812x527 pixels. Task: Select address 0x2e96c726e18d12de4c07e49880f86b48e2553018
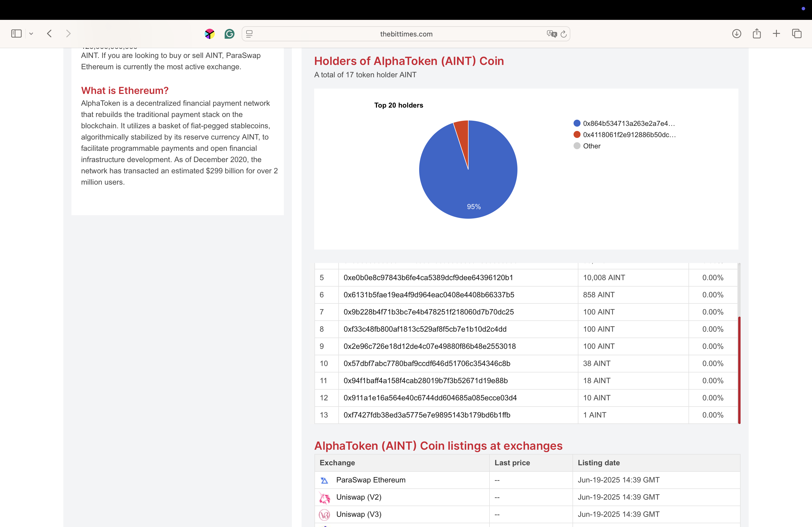(430, 346)
